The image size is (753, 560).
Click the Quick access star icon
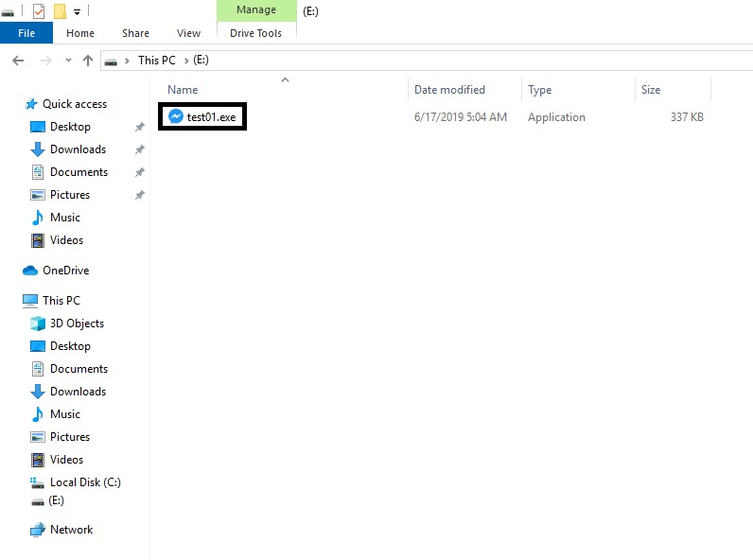point(31,104)
